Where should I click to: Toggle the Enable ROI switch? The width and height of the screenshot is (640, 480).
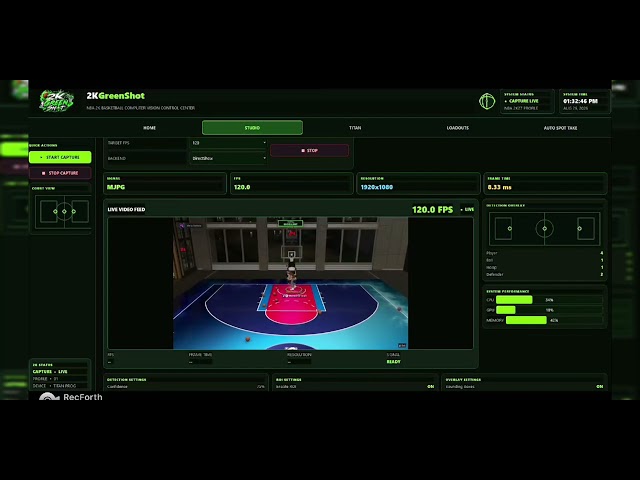pyautogui.click(x=431, y=386)
